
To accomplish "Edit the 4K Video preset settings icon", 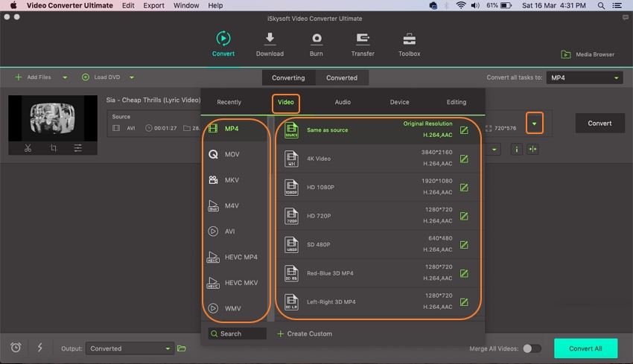I will tap(464, 159).
